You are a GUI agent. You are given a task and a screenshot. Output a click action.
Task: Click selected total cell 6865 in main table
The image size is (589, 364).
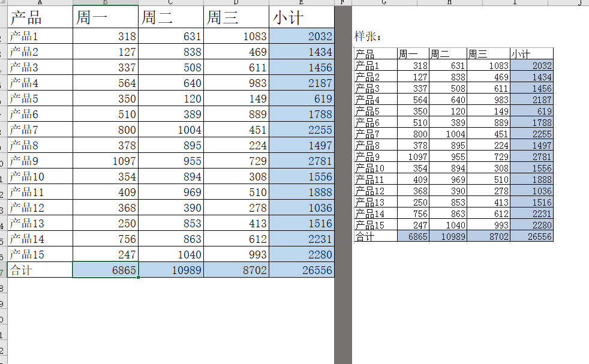[106, 270]
